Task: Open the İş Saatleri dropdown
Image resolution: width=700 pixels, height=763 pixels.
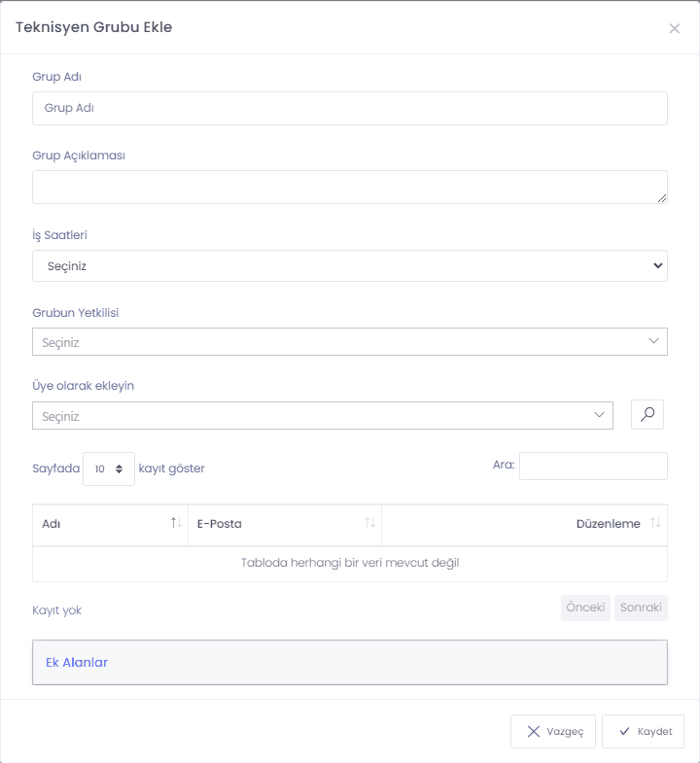Action: 349,265
